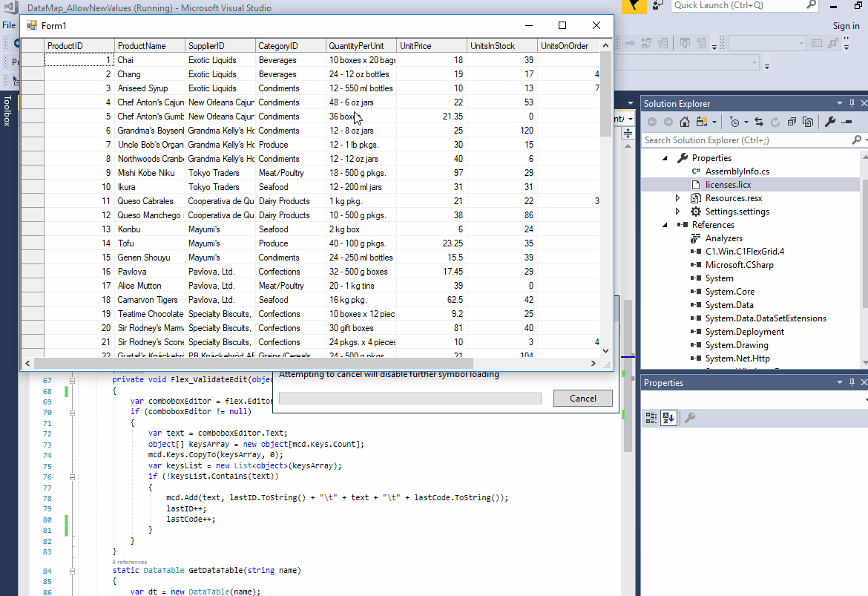Open the Solution Explorer window options arrow

tap(839, 104)
